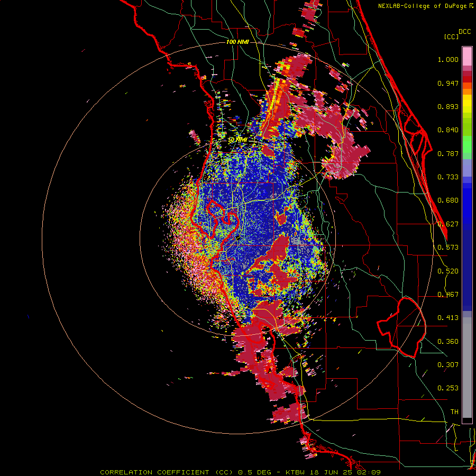
Task: Pick the light pink band of the color scale
Action: point(467,57)
